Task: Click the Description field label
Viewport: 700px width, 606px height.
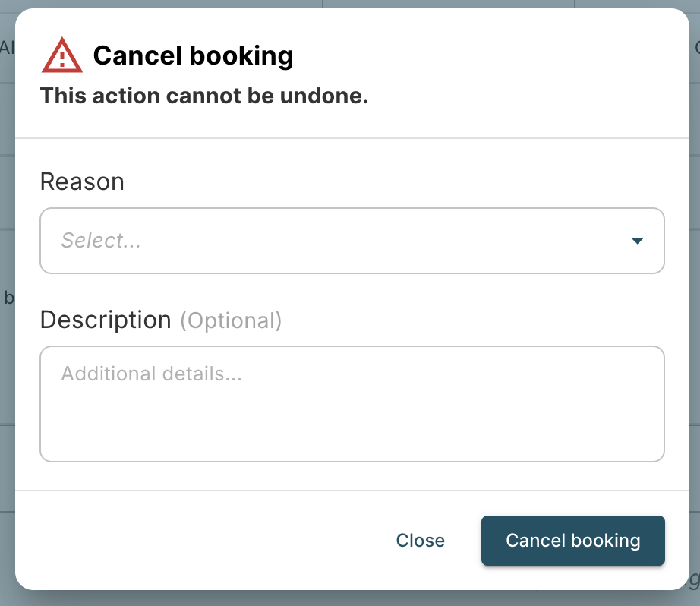Action: coord(106,320)
